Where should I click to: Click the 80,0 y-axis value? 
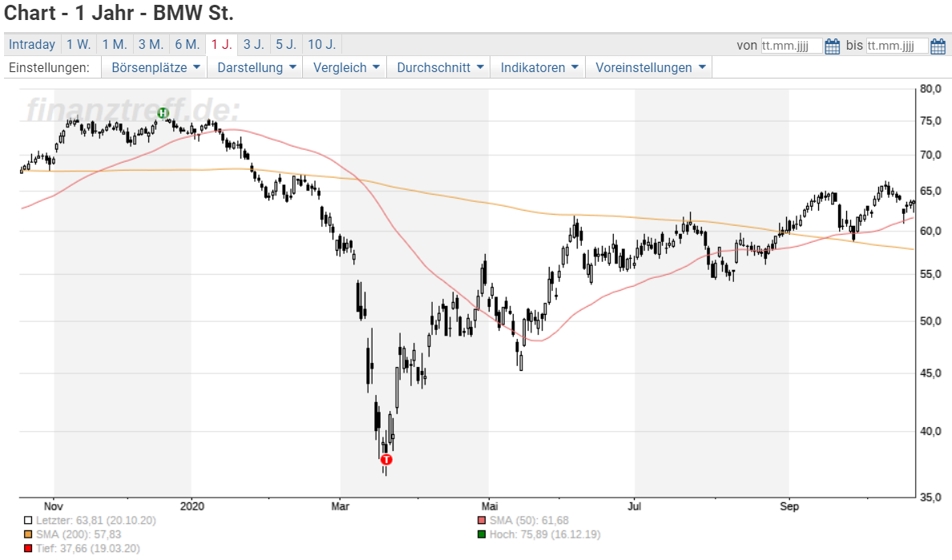930,89
